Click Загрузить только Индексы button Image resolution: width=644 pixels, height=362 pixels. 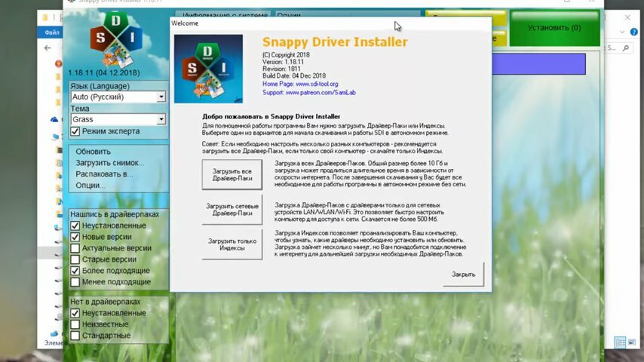(x=232, y=244)
